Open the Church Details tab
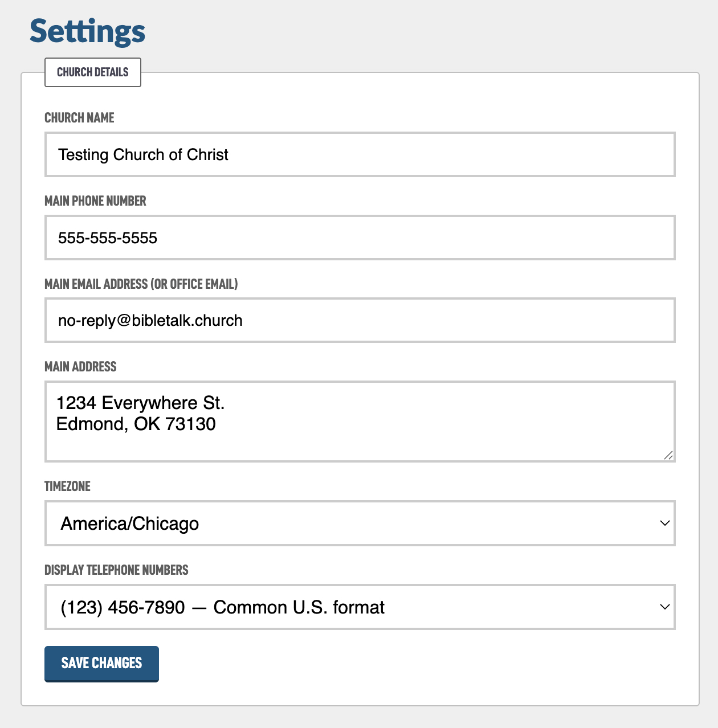Screen dimensions: 718x728 [x=93, y=72]
